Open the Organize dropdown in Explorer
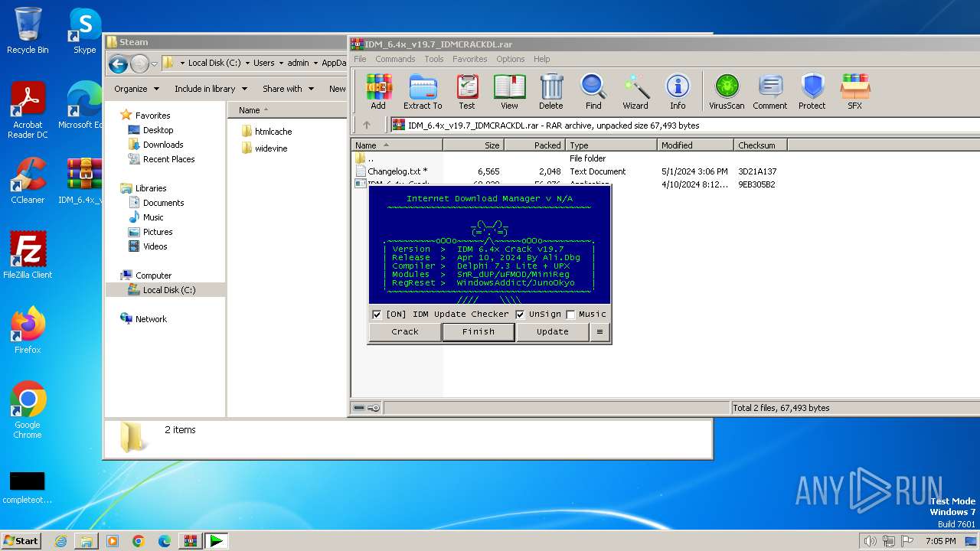The width and height of the screenshot is (980, 551). coord(136,89)
